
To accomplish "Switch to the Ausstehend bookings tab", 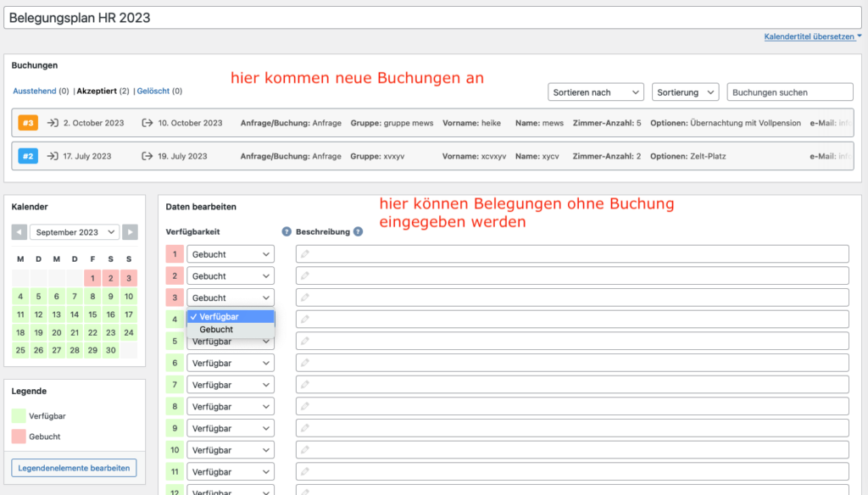I will (35, 91).
